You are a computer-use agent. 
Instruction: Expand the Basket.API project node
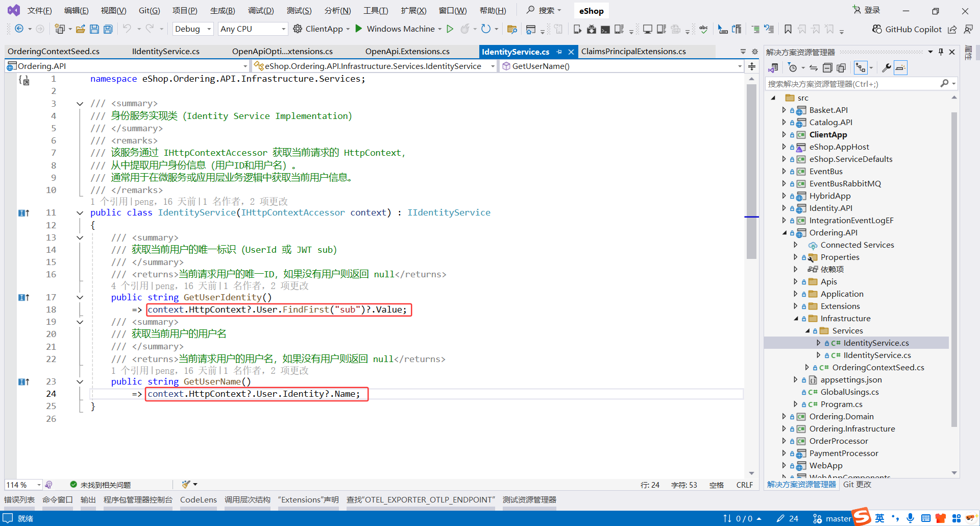(x=784, y=110)
